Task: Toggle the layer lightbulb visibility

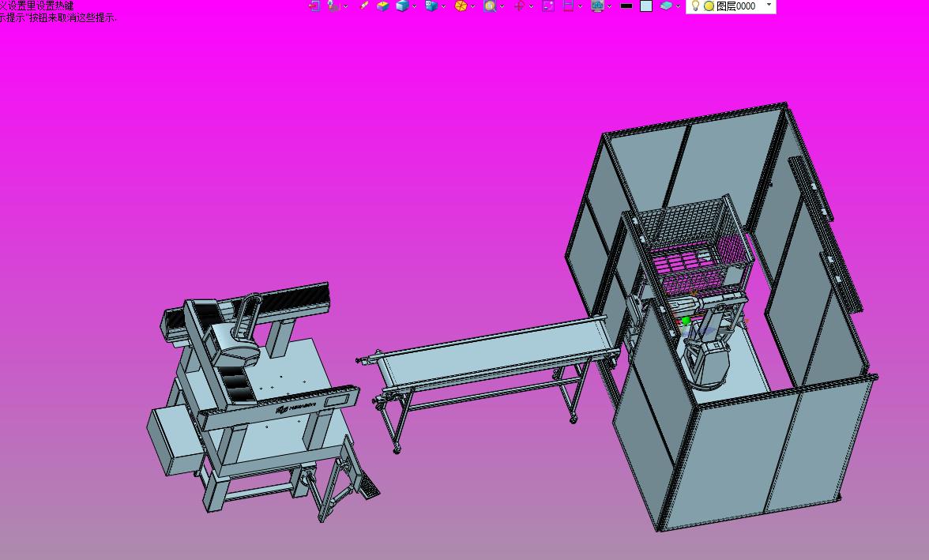Action: tap(695, 6)
